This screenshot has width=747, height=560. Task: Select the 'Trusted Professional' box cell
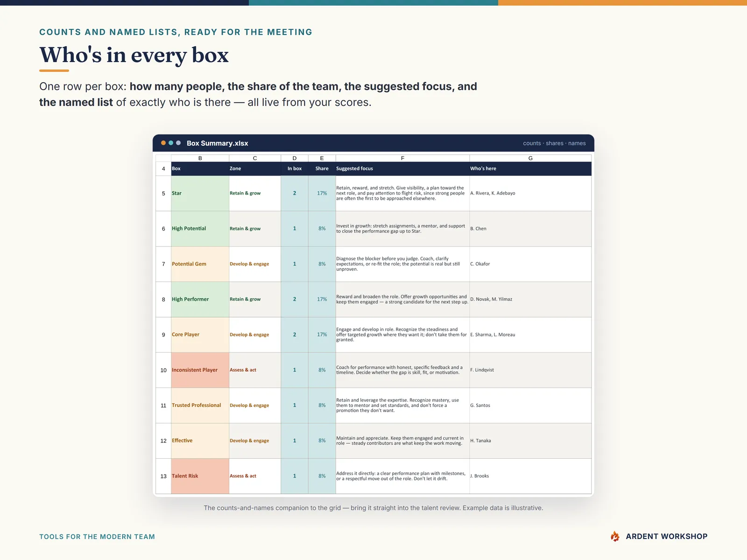[200, 406]
